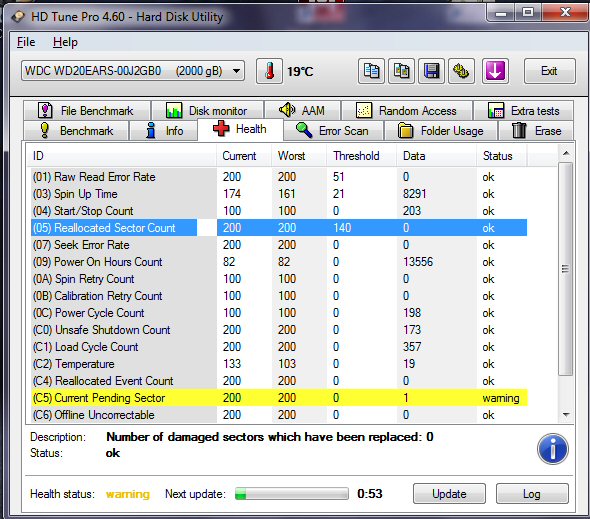This screenshot has width=590, height=519.
Task: Open the Erase tab
Action: point(536,131)
